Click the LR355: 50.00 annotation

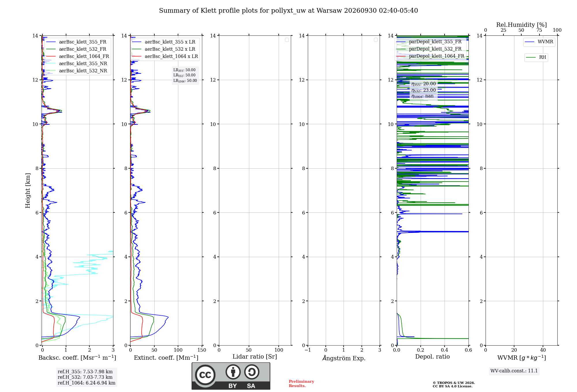pos(184,70)
